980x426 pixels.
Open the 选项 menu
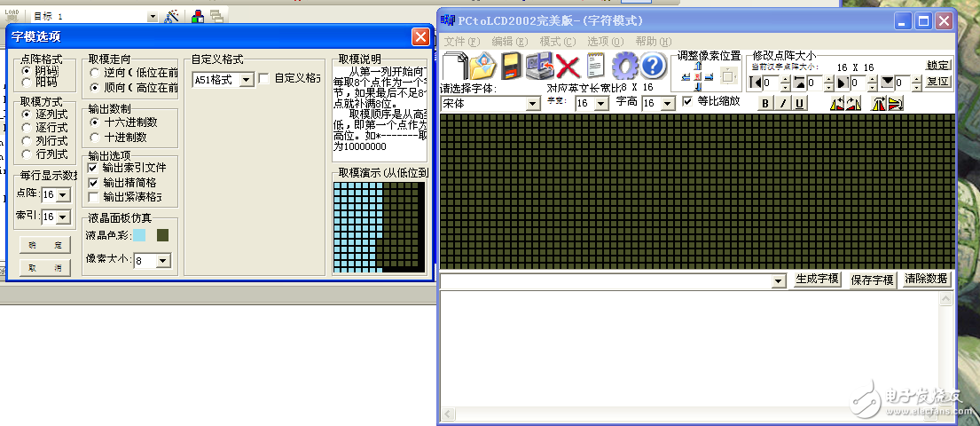[x=606, y=42]
